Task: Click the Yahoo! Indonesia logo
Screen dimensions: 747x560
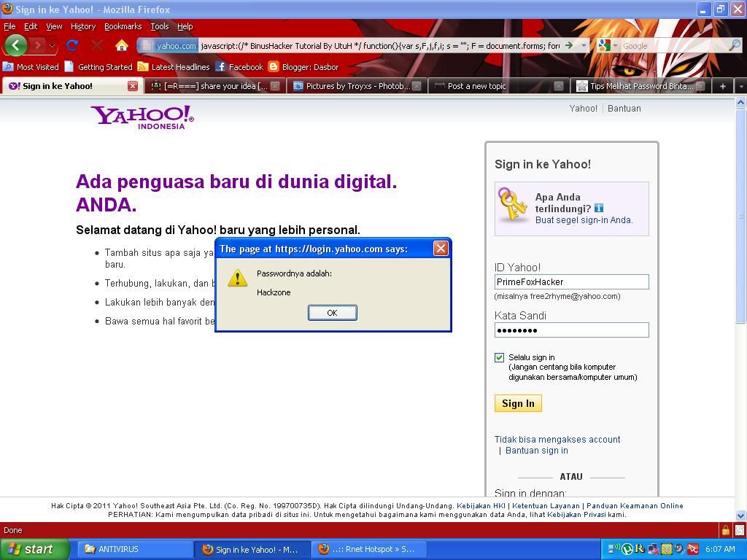Action: (142, 117)
